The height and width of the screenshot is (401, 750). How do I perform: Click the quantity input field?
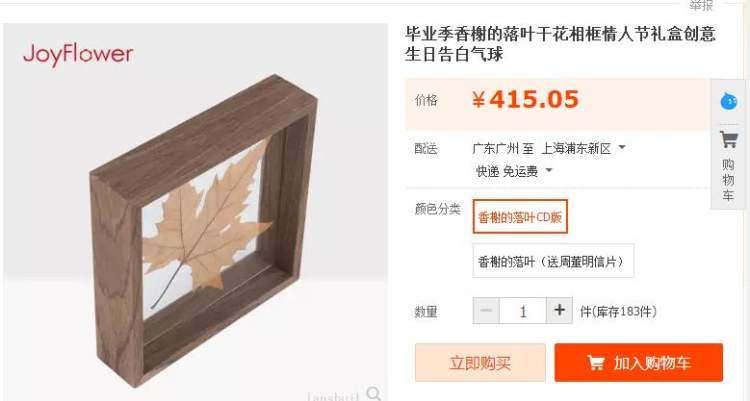[x=523, y=311]
